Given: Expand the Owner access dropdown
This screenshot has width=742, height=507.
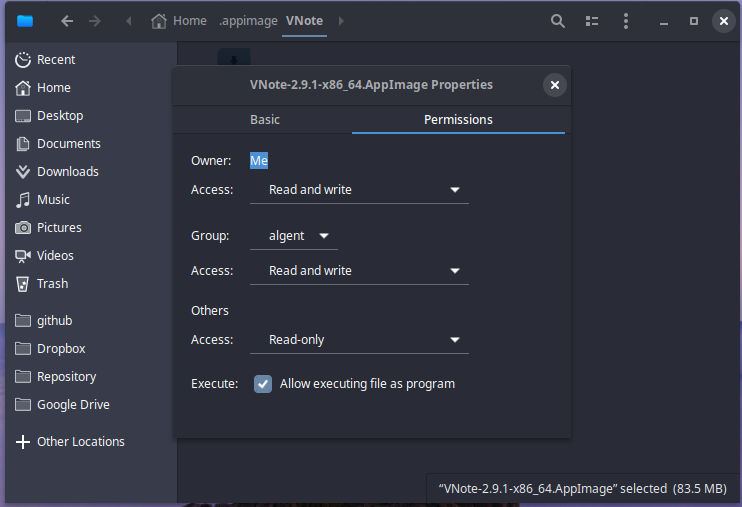Looking at the screenshot, I should [x=359, y=190].
